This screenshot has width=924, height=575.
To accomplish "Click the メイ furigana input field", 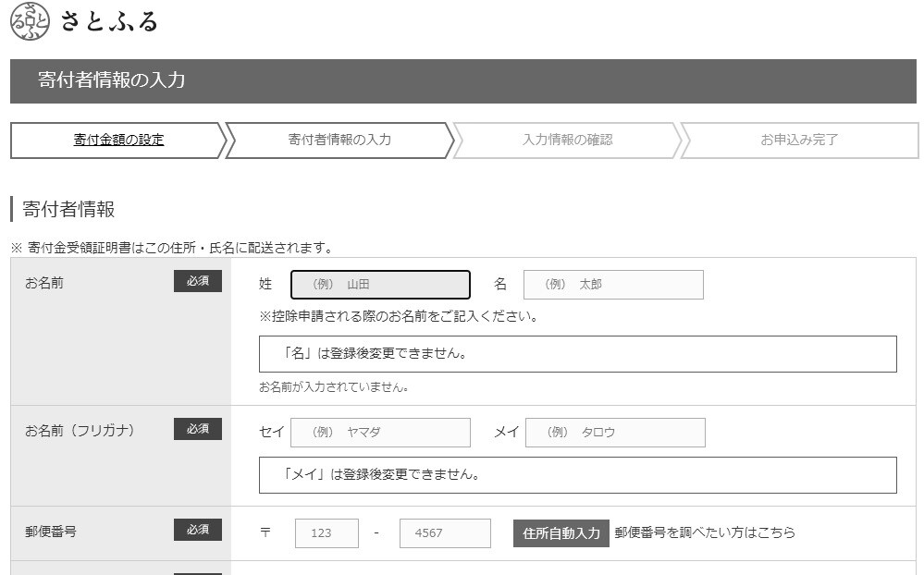I will tap(615, 433).
